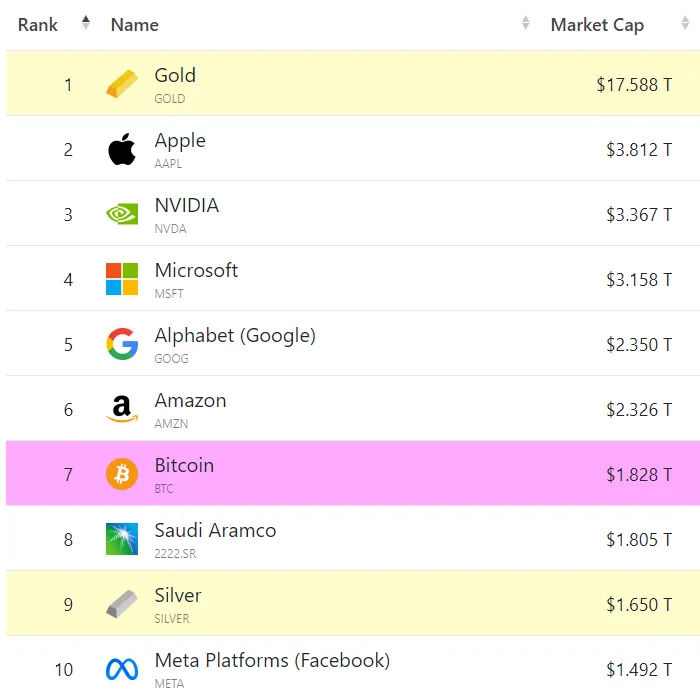Click the Bitcoin coin icon

[122, 474]
